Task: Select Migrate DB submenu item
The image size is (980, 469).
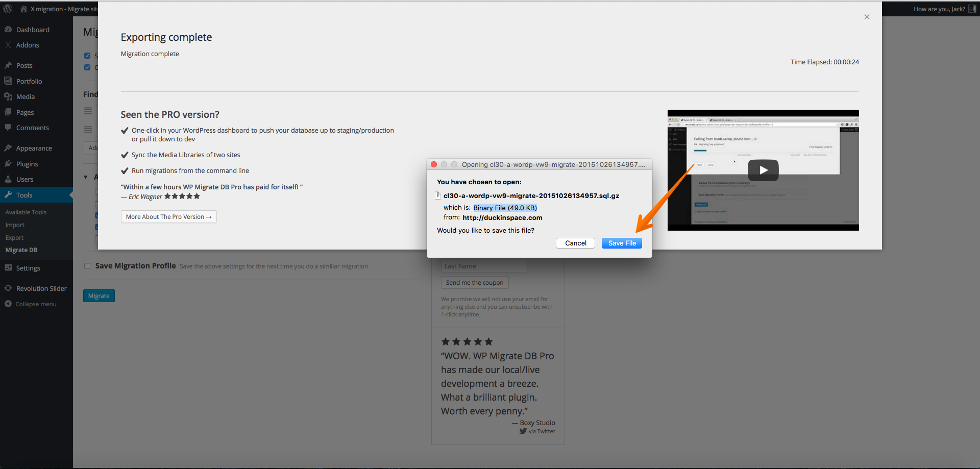Action: [21, 250]
